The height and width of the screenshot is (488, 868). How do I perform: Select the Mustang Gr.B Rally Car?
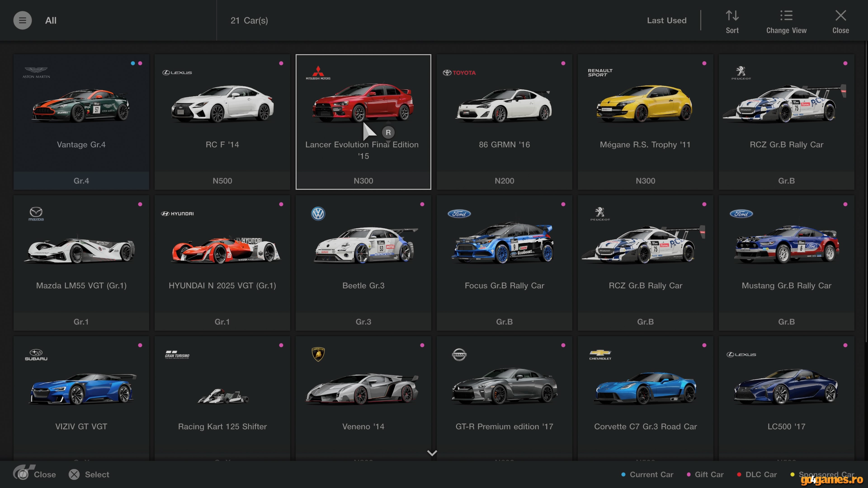pyautogui.click(x=786, y=263)
